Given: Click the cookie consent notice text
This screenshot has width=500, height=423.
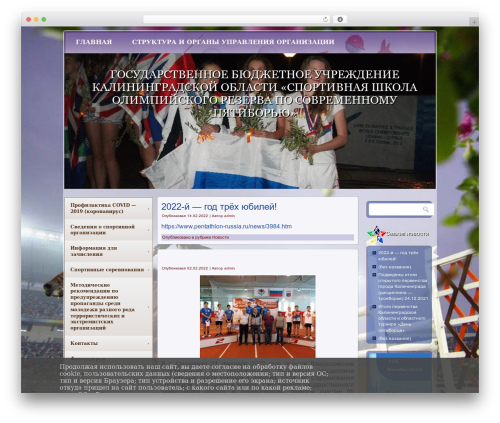Looking at the screenshot, I should [x=193, y=377].
